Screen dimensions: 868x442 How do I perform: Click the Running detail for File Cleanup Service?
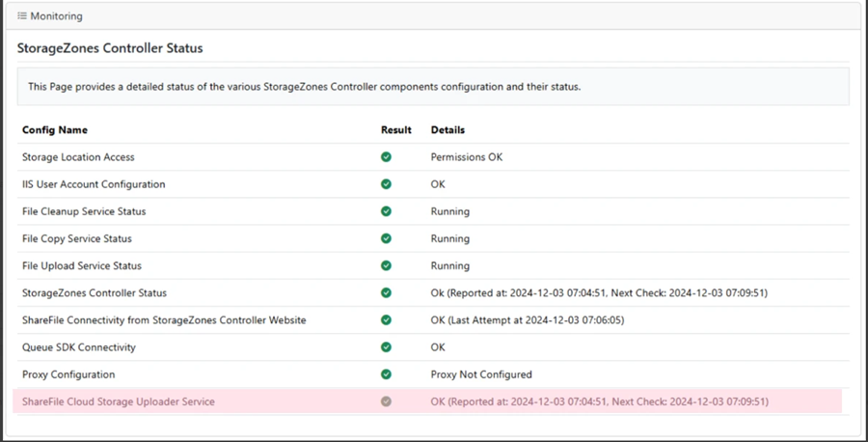point(450,211)
